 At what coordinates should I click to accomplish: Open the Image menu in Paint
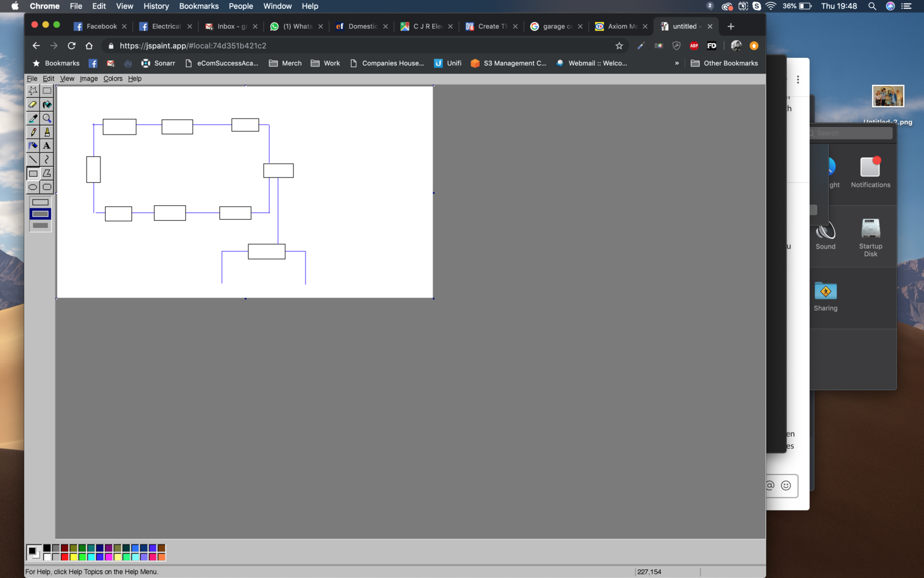[88, 79]
